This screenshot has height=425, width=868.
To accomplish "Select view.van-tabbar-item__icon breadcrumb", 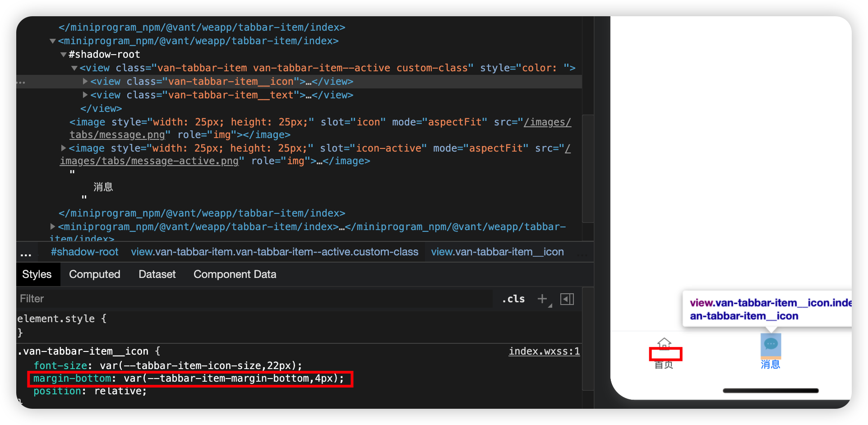I will 497,252.
